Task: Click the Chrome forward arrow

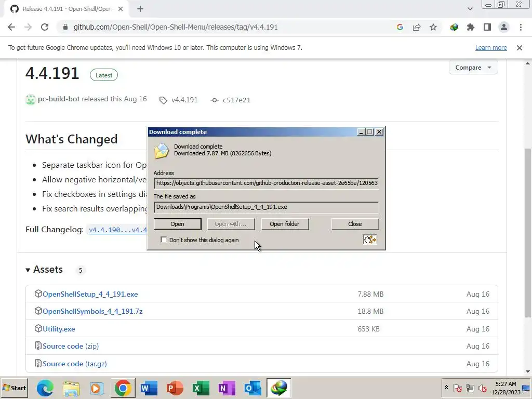Action: (x=28, y=27)
